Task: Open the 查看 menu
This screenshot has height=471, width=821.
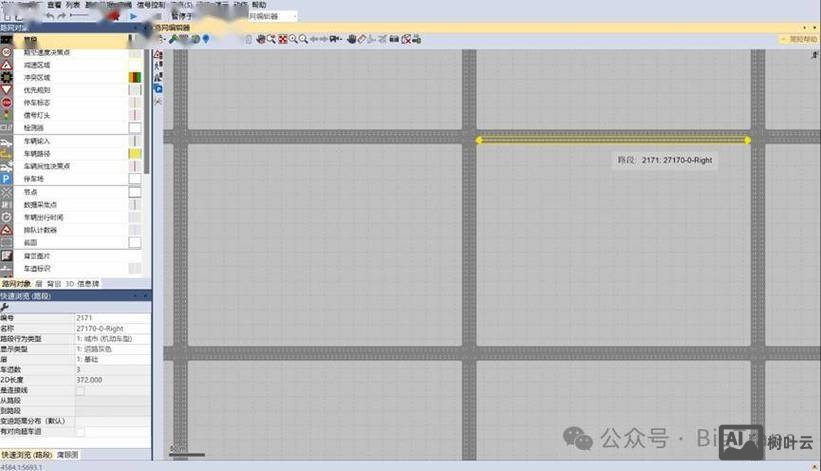Action: (54, 5)
